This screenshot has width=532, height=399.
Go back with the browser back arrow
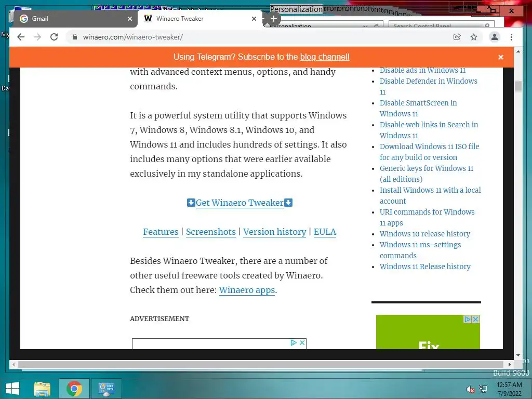pyautogui.click(x=21, y=37)
